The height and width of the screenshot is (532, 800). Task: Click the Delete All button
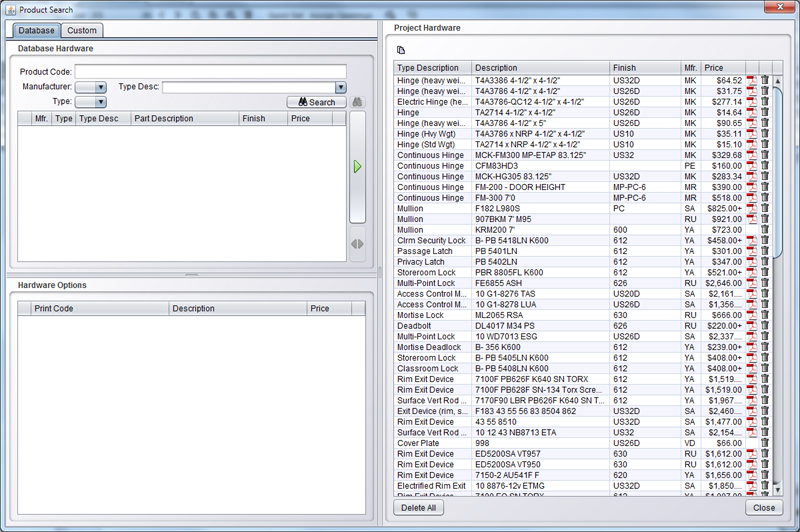point(418,508)
